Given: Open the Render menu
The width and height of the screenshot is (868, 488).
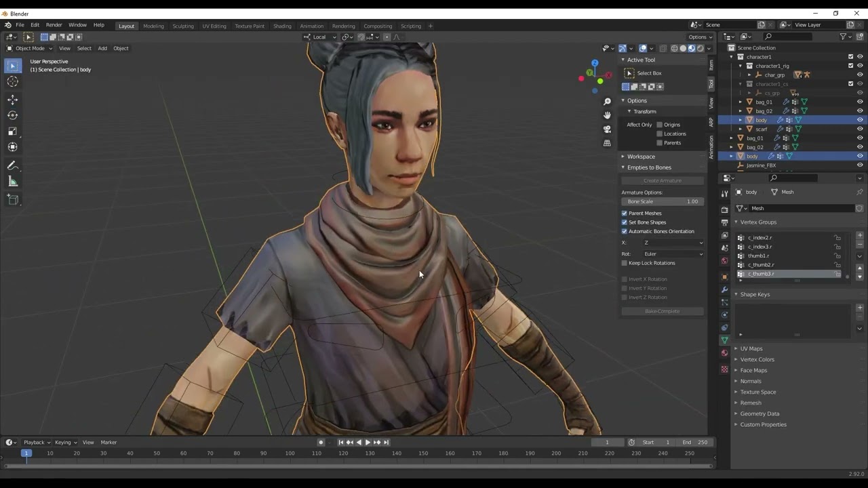Looking at the screenshot, I should click(54, 25).
